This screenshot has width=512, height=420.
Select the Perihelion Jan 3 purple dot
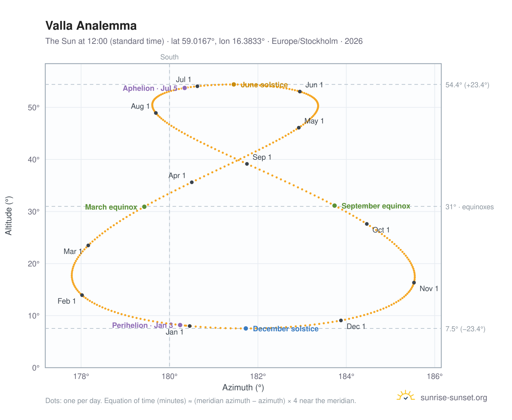tap(180, 325)
